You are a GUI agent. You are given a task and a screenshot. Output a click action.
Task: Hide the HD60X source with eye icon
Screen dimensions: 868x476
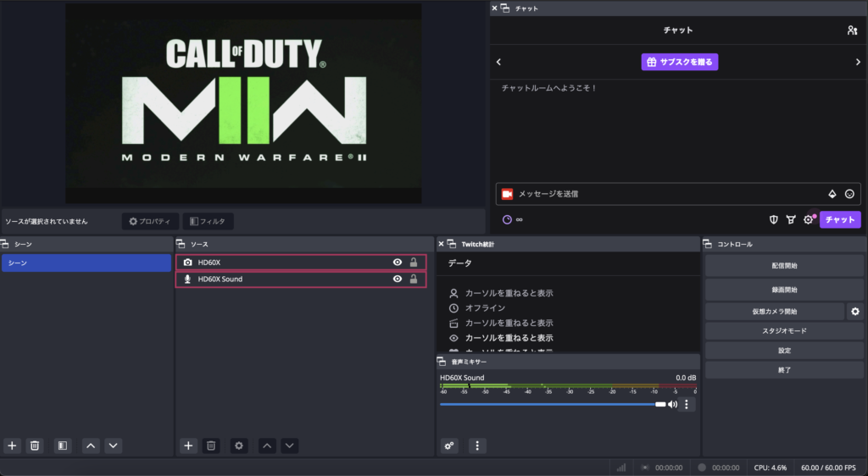pyautogui.click(x=397, y=263)
